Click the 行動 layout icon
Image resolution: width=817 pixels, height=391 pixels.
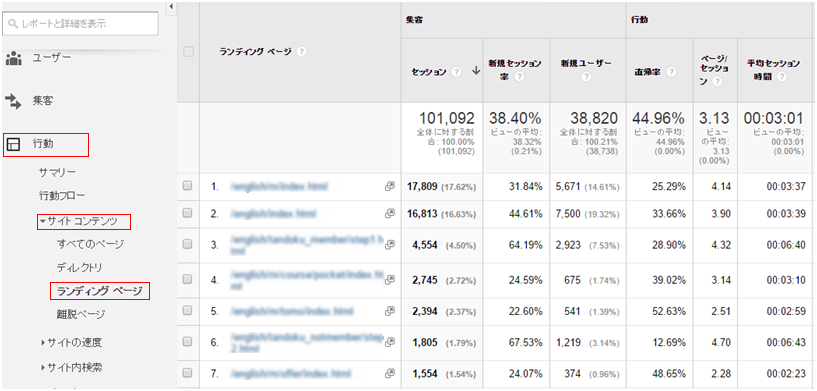(x=14, y=145)
